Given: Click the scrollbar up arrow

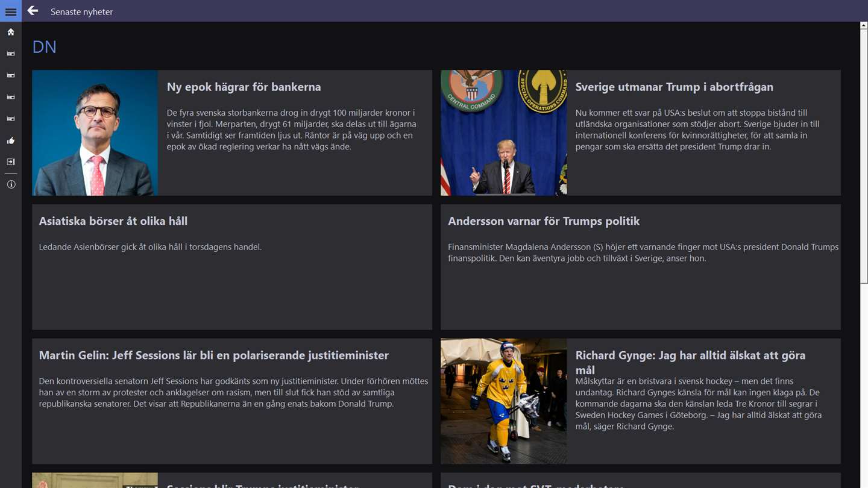Looking at the screenshot, I should click(x=864, y=26).
